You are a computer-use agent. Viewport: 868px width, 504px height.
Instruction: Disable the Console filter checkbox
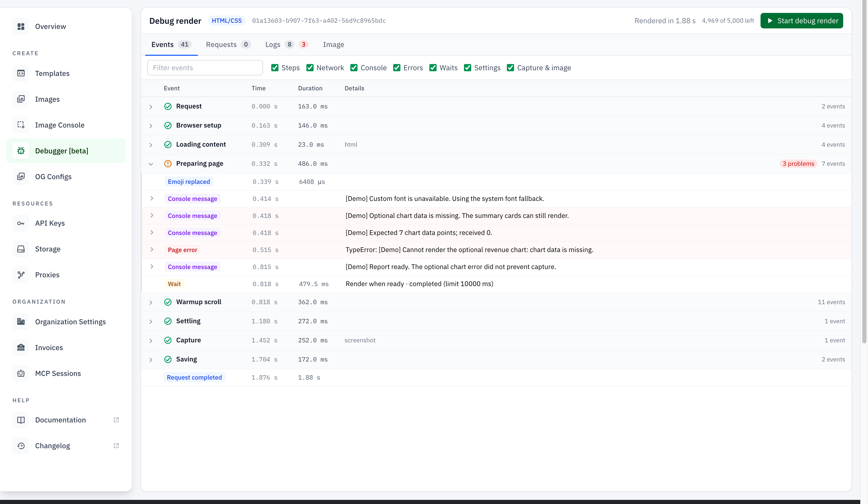354,68
